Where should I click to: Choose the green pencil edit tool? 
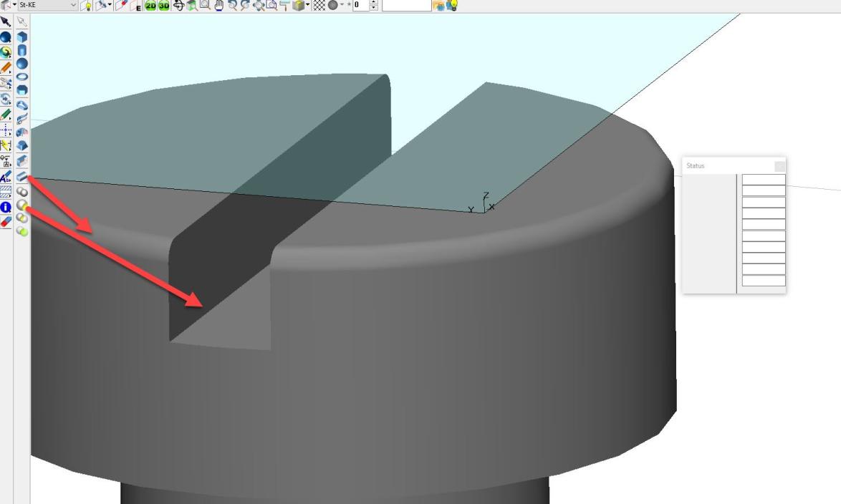click(5, 115)
